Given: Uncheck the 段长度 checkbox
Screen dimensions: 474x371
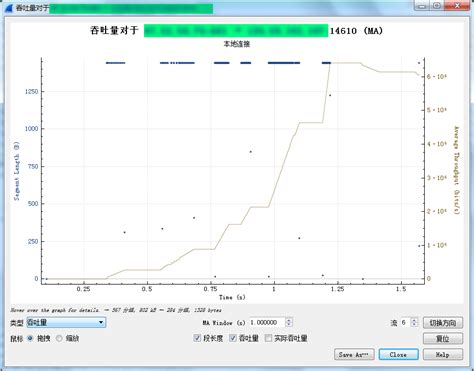Looking at the screenshot, I should point(197,338).
